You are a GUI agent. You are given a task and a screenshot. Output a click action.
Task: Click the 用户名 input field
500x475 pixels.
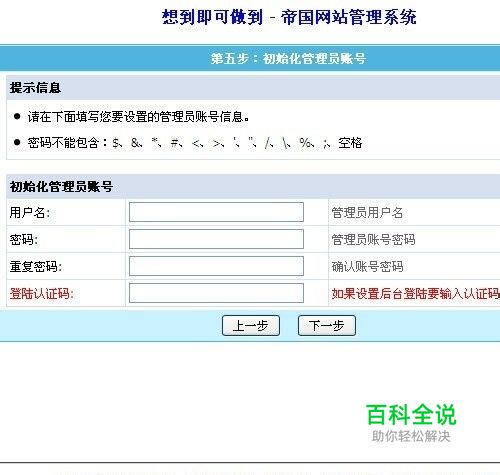[x=216, y=212]
